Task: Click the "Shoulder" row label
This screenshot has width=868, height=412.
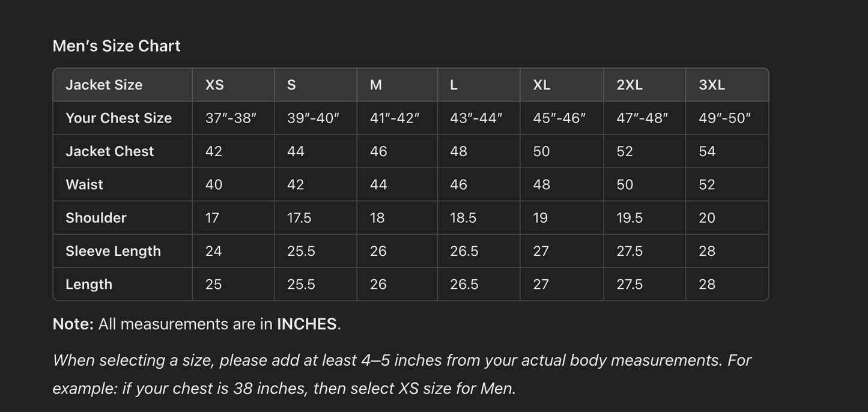Action: [x=96, y=218]
